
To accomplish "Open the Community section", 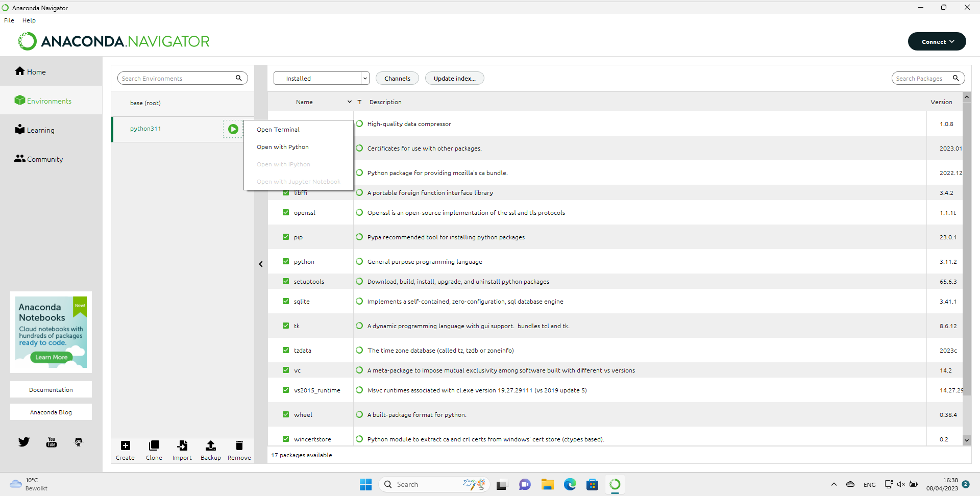I will 39,159.
